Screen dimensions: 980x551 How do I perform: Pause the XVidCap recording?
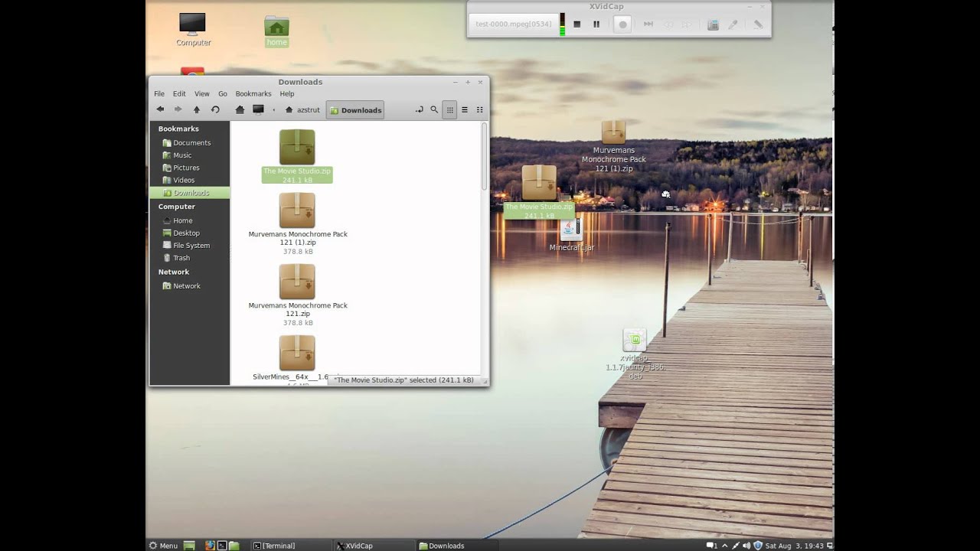coord(596,24)
